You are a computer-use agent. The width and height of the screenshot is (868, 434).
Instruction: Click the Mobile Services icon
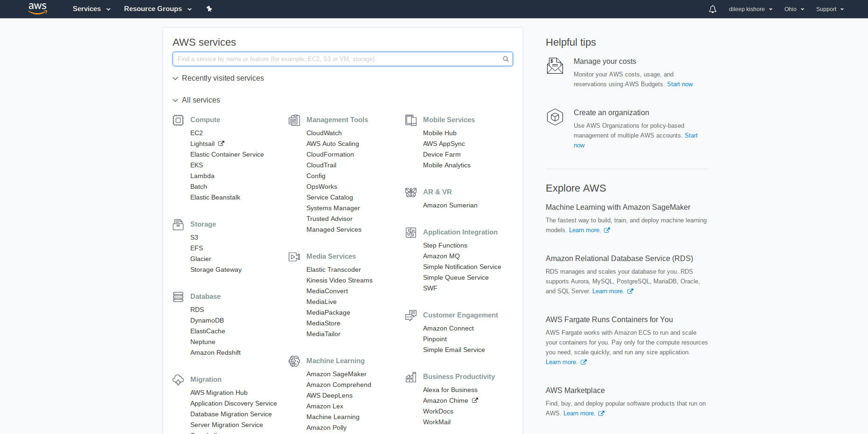click(411, 120)
